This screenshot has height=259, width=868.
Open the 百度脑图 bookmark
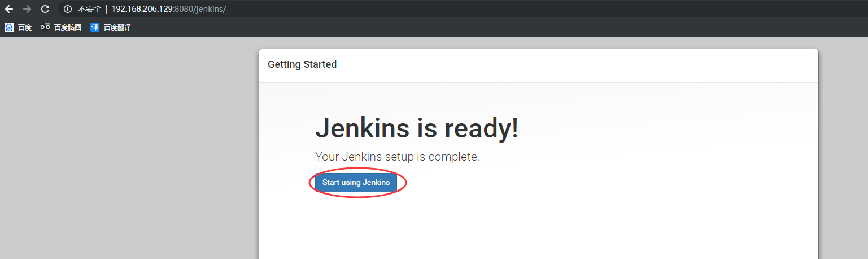61,27
